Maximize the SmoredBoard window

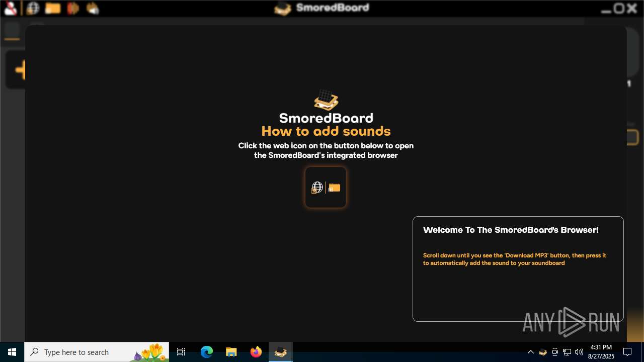pos(619,8)
